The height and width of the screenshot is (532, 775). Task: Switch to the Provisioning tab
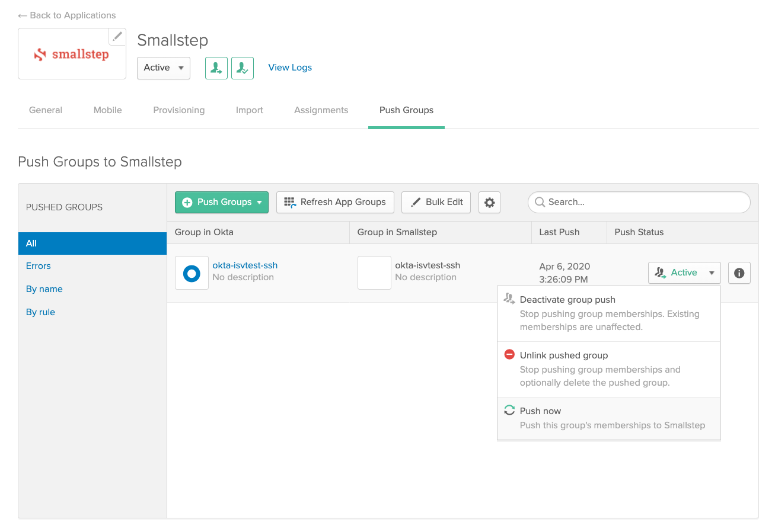click(x=178, y=110)
